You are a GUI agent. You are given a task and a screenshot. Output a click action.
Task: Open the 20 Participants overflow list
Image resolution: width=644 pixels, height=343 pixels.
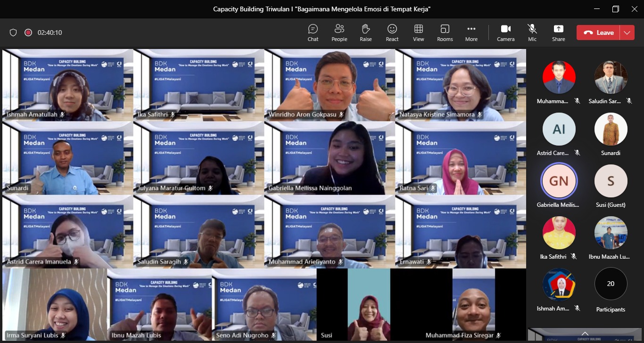coord(611,284)
